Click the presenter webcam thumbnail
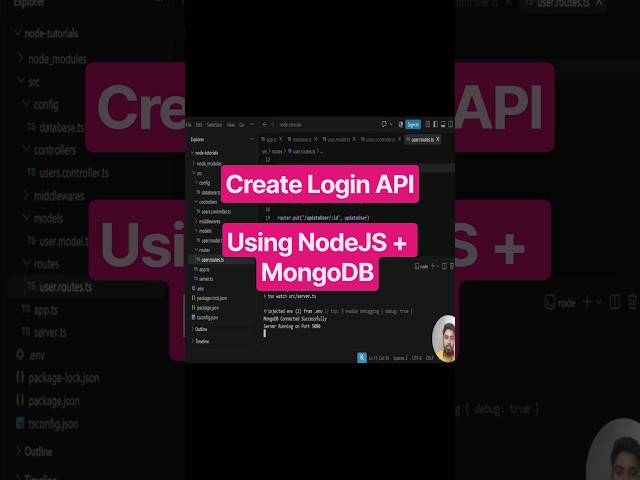Screen dimensions: 640x480 444,338
